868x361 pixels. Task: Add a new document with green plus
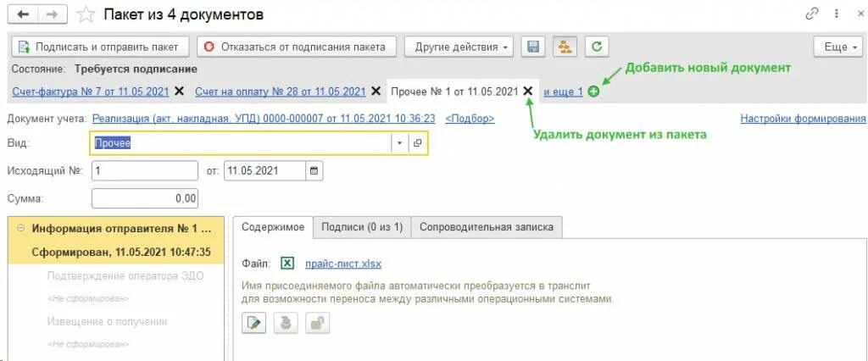pos(593,92)
